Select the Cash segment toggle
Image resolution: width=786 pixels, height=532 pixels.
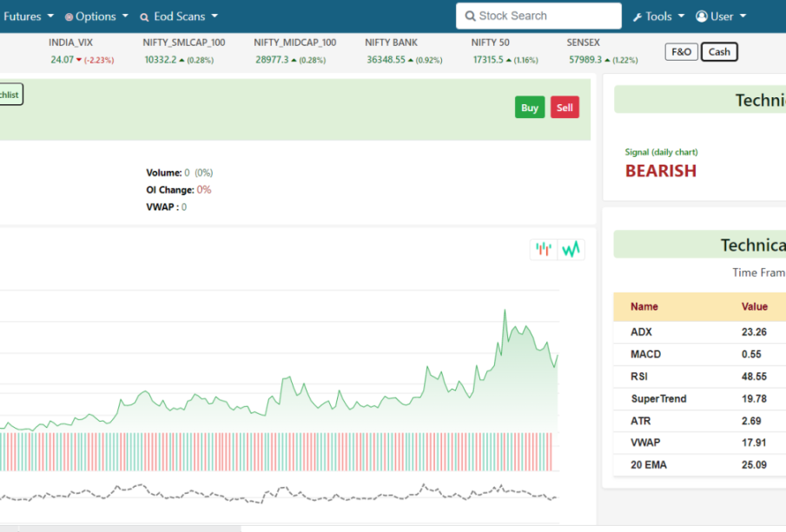pyautogui.click(x=719, y=52)
